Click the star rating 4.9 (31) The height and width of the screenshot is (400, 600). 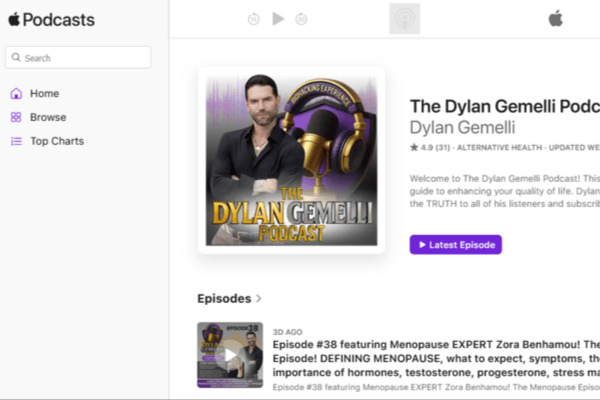tap(430, 148)
